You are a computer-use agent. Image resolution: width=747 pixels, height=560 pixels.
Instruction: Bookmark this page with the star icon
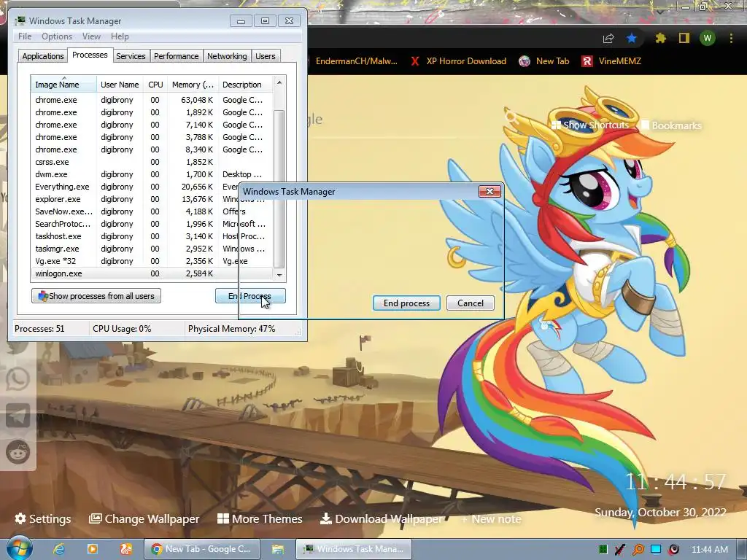pos(632,38)
